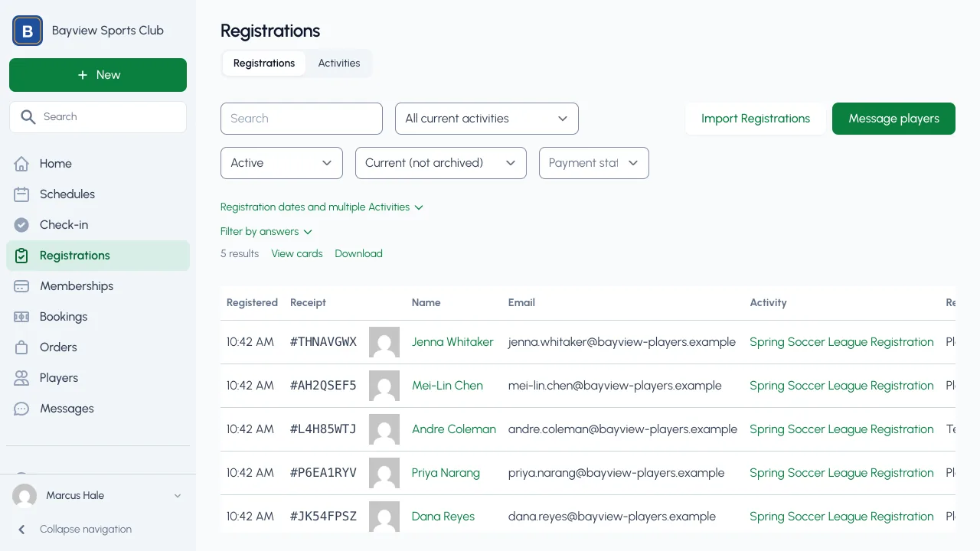Click Dana Reyes's avatar thumbnail
The image size is (980, 551).
click(384, 517)
